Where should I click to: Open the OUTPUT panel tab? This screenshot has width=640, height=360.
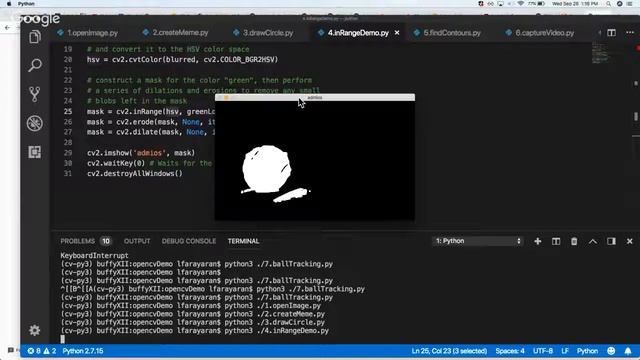(137, 241)
